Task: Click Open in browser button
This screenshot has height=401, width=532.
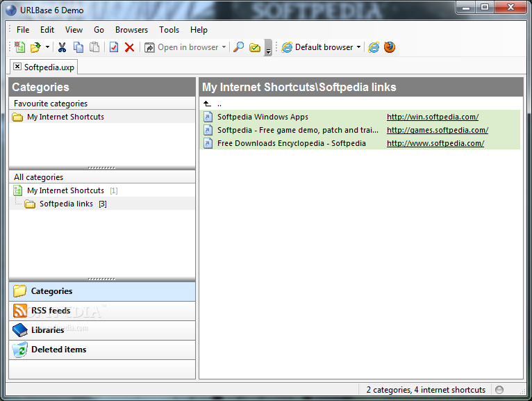Action: tap(181, 47)
